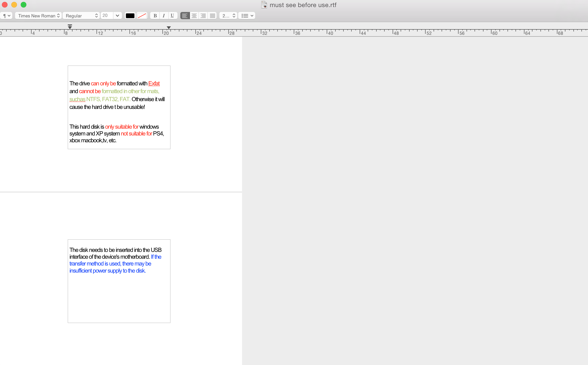588x365 pixels.
Task: Open the line spacing dropdown
Action: coord(228,16)
